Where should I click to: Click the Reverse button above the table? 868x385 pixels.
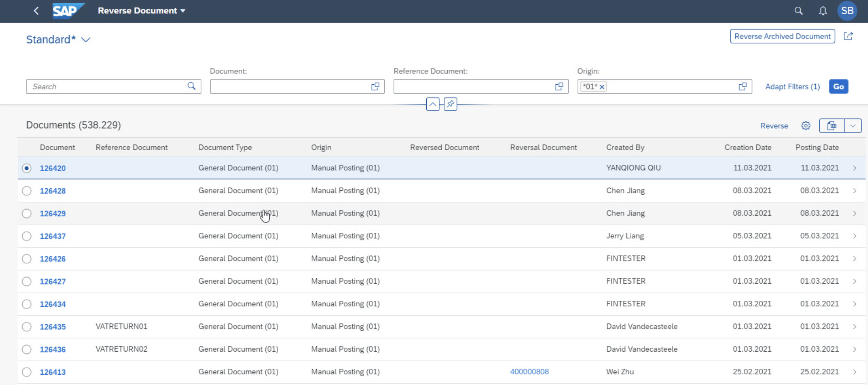[x=774, y=126]
